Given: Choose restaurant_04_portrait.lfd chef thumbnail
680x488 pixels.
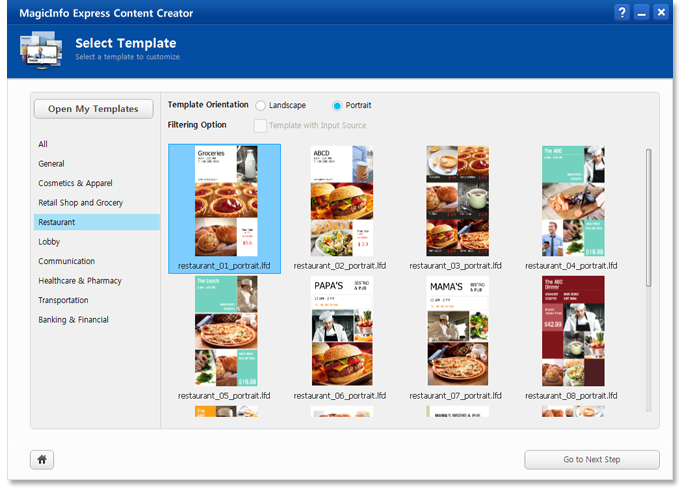Looking at the screenshot, I should 573,201.
